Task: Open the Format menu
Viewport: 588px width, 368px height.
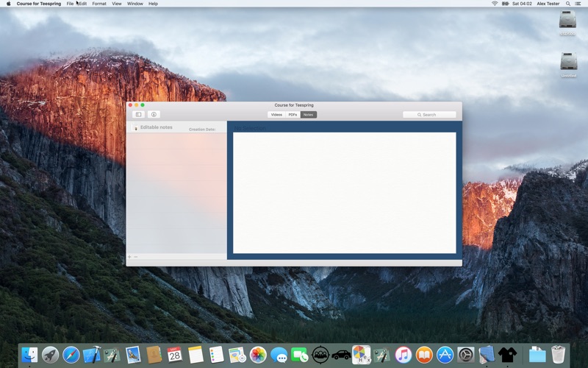Action: (98, 4)
